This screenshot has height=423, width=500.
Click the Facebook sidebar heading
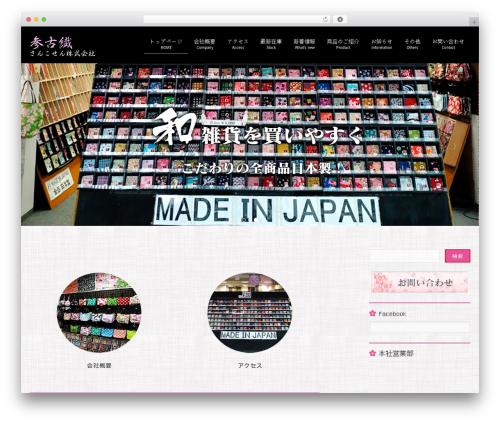click(392, 314)
